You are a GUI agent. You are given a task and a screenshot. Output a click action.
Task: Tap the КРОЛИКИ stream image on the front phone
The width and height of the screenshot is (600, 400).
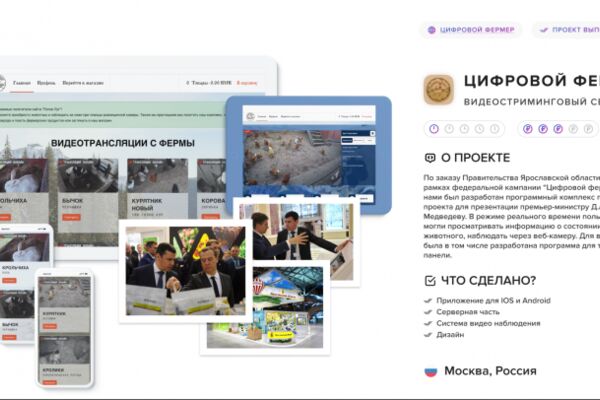pos(65,350)
